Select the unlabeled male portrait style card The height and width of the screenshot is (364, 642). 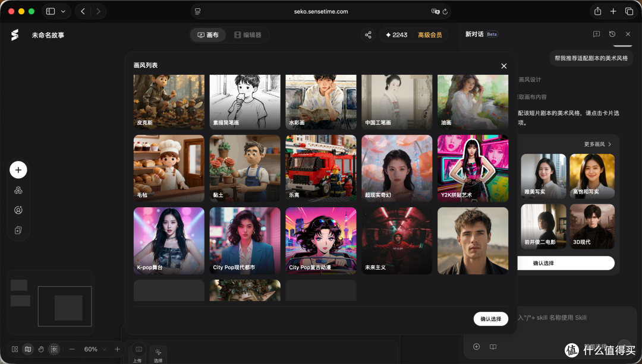(473, 241)
